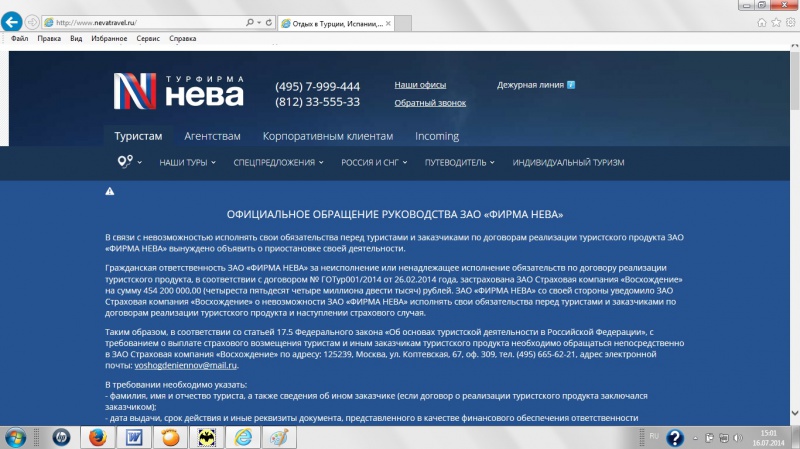Open the browser Tools gear icon
The image size is (800, 449).
[790, 22]
